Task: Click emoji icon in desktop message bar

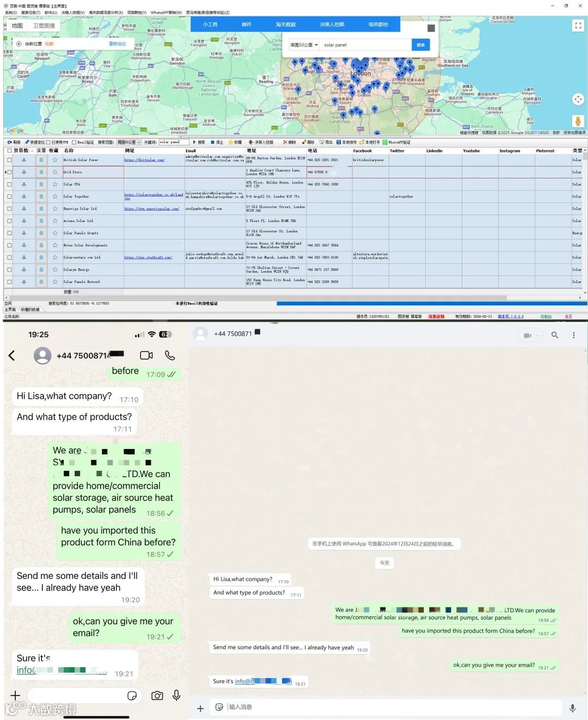Action: click(x=219, y=707)
